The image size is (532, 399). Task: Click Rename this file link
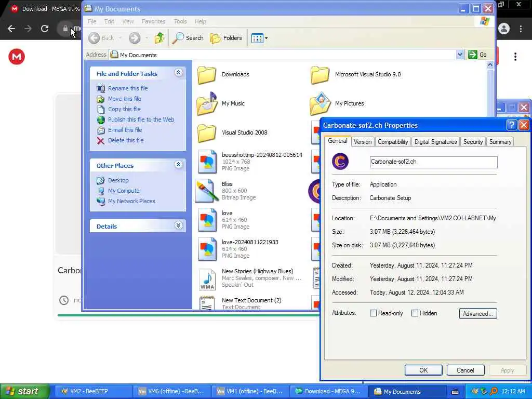click(128, 88)
